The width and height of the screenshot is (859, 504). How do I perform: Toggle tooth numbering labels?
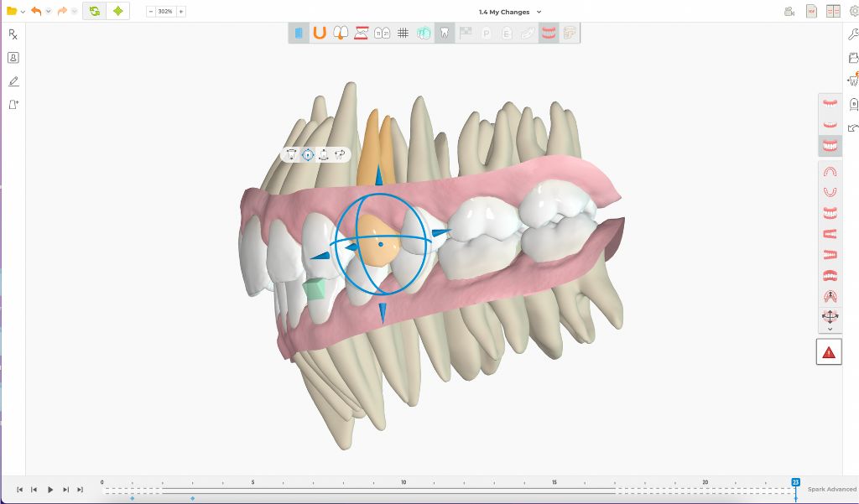tap(382, 34)
